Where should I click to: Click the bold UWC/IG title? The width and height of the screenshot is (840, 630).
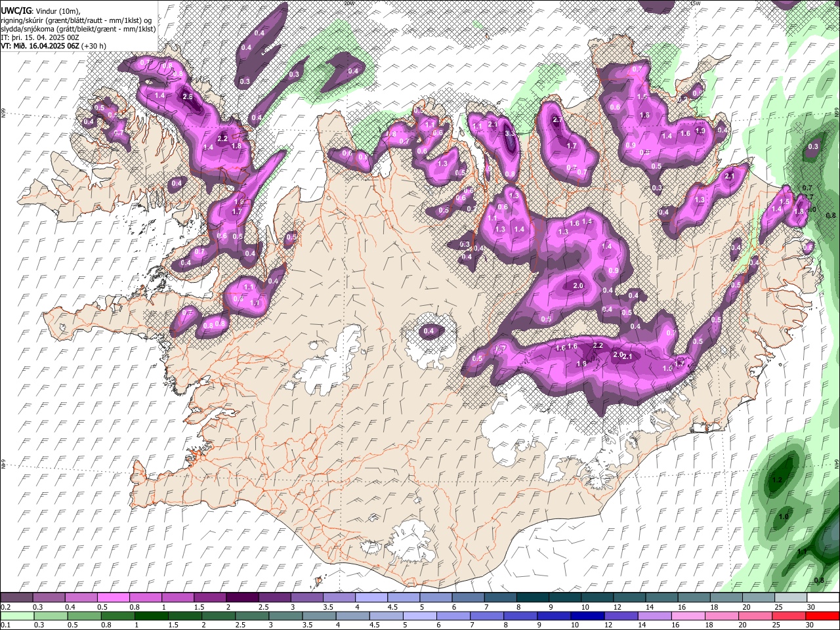click(x=16, y=11)
